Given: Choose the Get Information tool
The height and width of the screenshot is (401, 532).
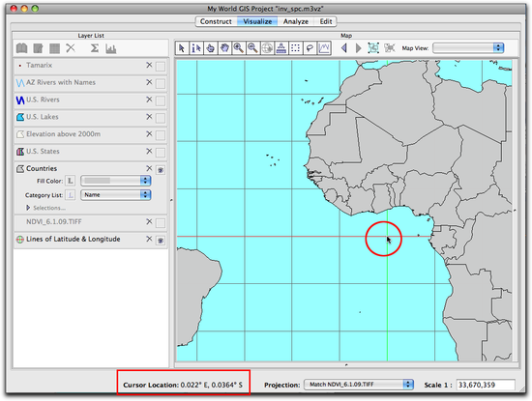Looking at the screenshot, I should (x=196, y=48).
